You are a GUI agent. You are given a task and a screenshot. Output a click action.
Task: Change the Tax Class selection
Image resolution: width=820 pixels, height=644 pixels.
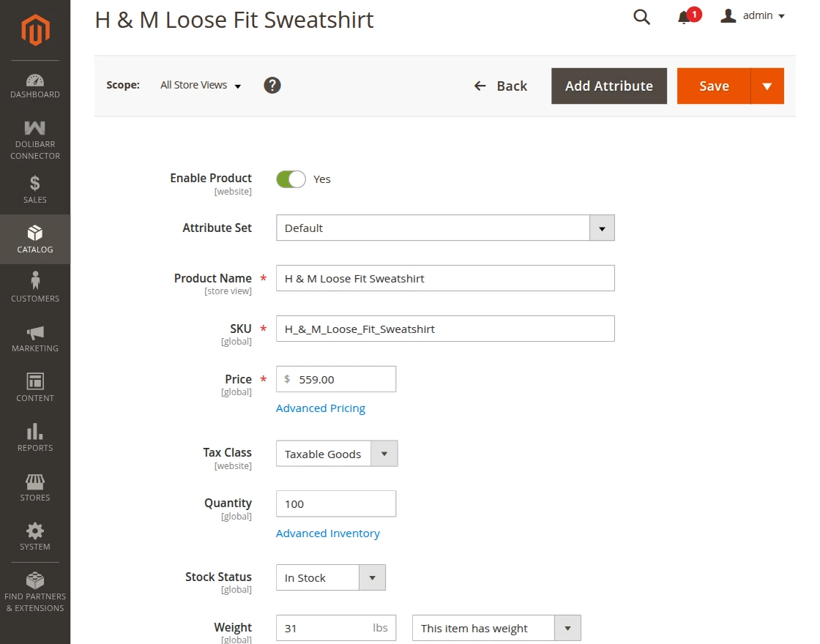point(384,454)
